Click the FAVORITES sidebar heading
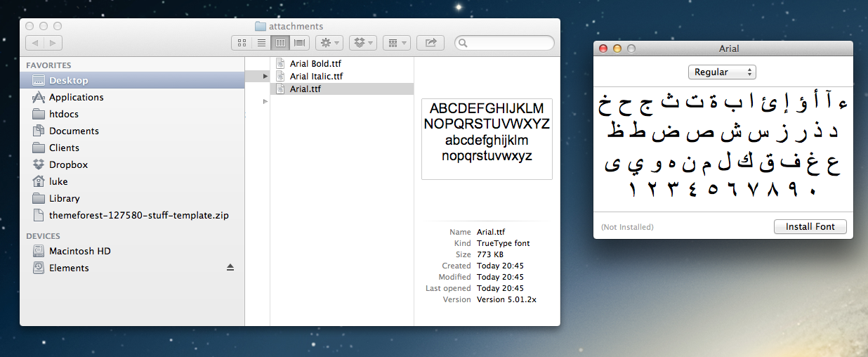Image resolution: width=868 pixels, height=357 pixels. pyautogui.click(x=49, y=65)
